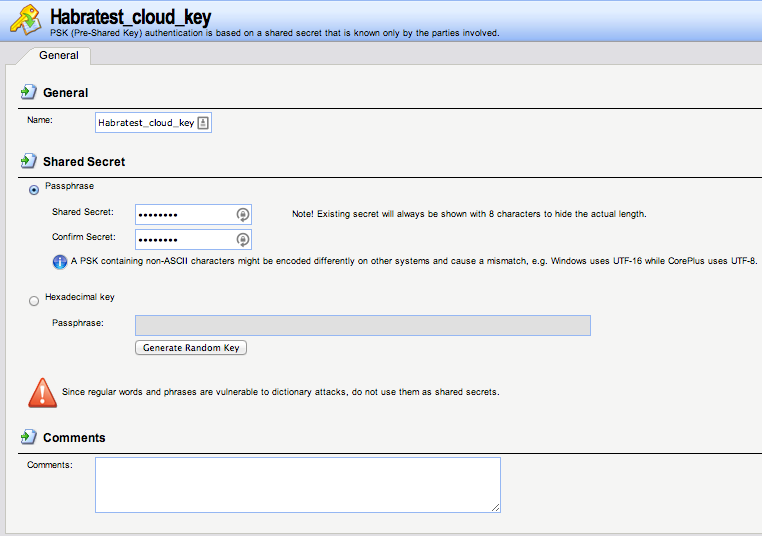This screenshot has width=762, height=536.
Task: Click the Comments text area resize handle
Action: pos(495,508)
